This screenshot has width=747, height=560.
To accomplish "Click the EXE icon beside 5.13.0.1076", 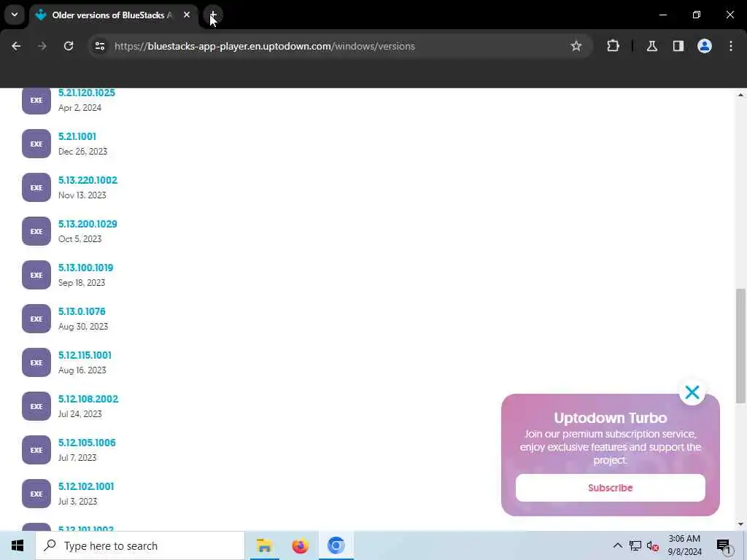I will (x=36, y=319).
